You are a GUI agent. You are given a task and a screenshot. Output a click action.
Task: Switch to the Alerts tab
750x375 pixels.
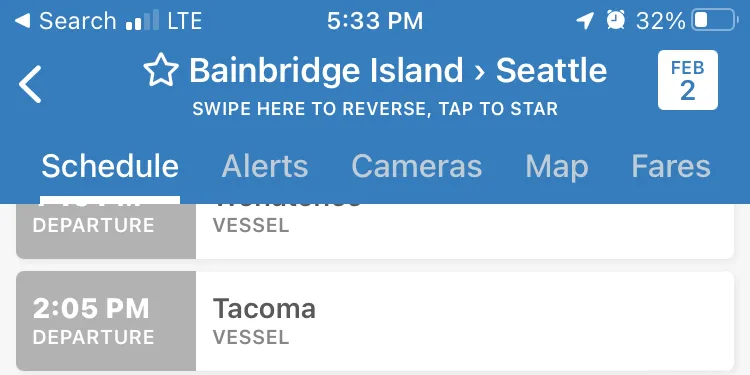(265, 166)
